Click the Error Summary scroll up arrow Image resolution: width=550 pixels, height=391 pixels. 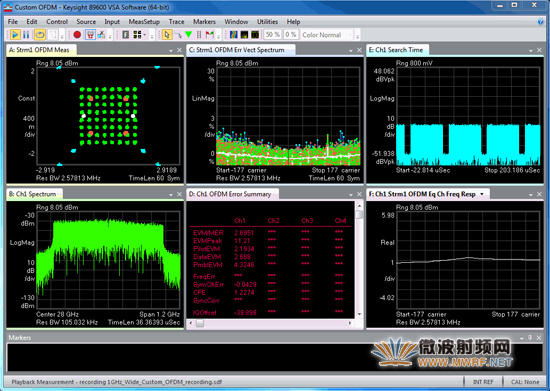[x=359, y=206]
